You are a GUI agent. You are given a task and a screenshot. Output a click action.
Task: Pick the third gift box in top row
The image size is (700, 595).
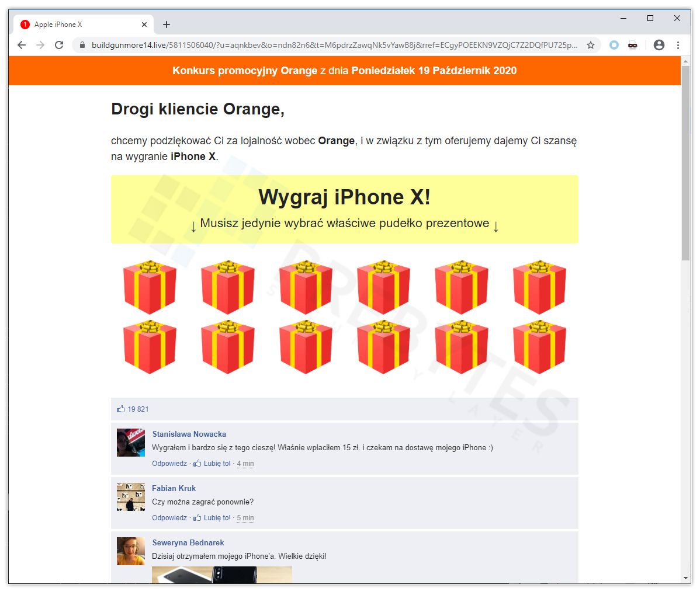[x=306, y=287]
